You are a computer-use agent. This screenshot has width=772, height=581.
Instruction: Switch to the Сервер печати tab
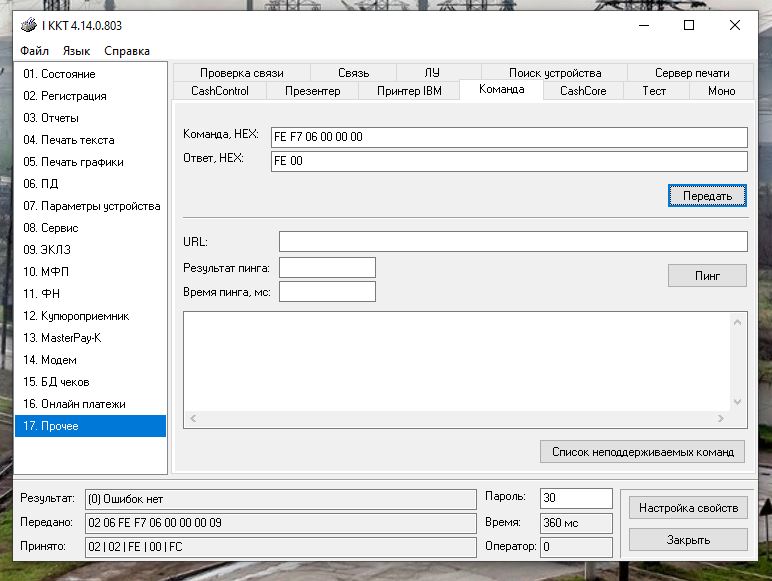point(692,73)
